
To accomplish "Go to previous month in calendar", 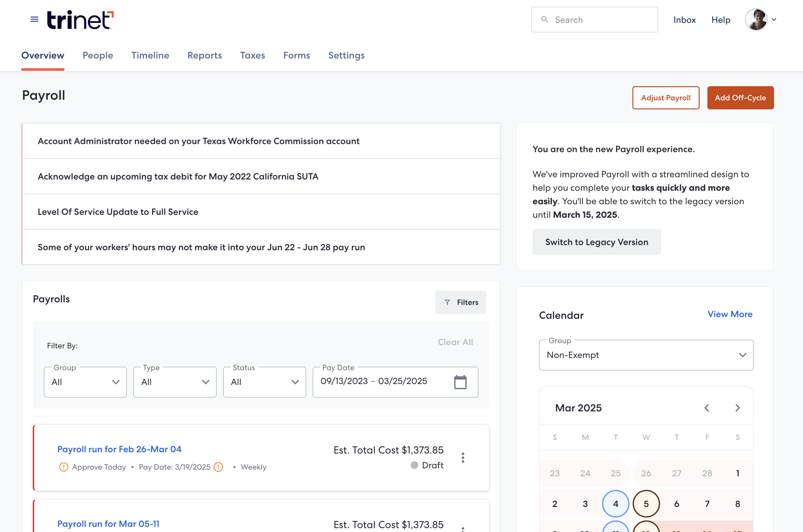I will click(707, 408).
